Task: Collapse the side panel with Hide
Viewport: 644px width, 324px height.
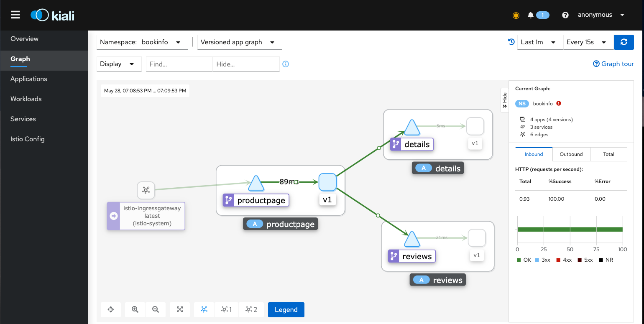Action: (x=505, y=100)
